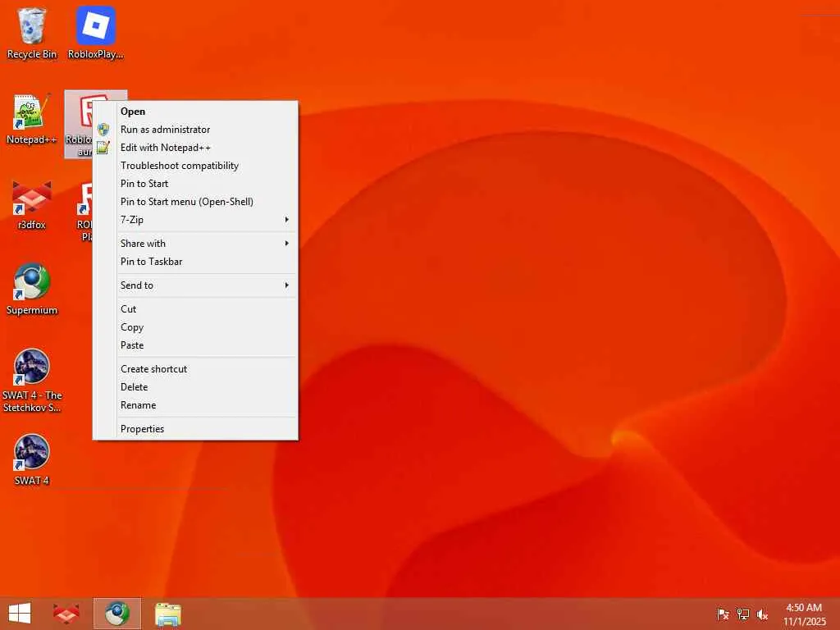Select the RobloxPlay desktop icon

[95, 33]
